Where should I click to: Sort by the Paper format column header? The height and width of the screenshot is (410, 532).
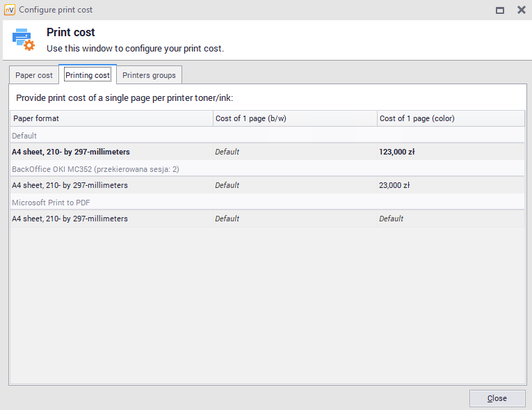tap(111, 118)
